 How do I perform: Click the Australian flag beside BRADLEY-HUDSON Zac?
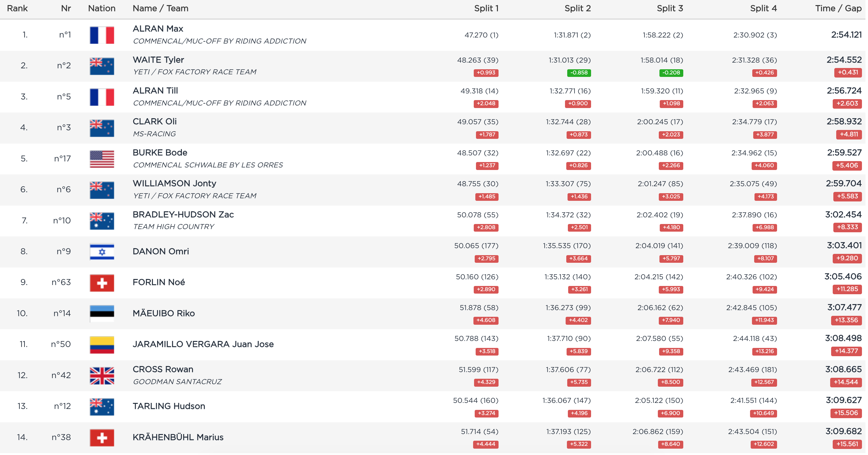point(102,221)
